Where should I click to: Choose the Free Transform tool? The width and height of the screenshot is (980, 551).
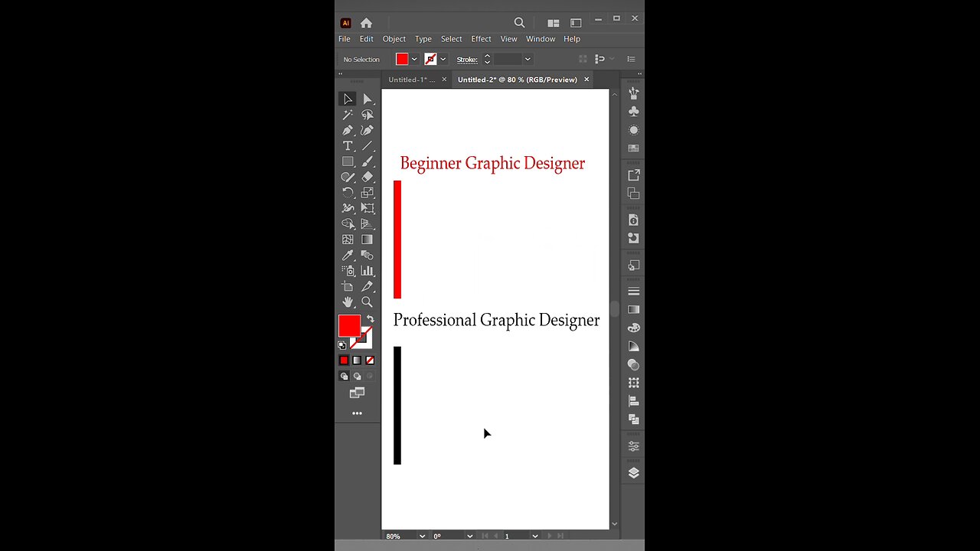click(367, 208)
